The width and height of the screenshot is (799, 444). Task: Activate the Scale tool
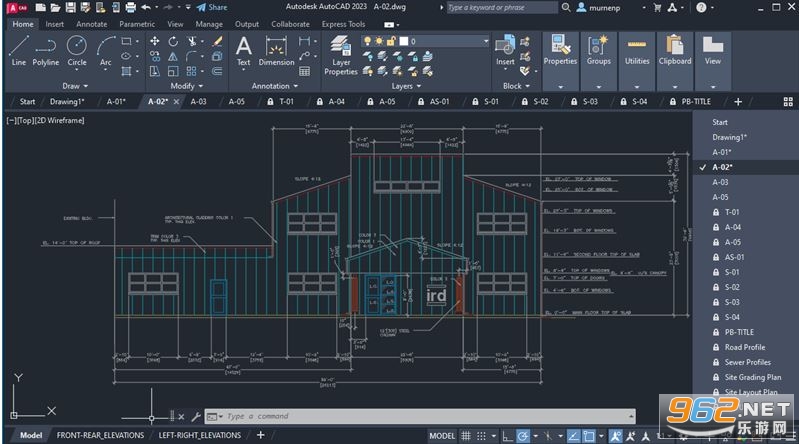(x=173, y=71)
